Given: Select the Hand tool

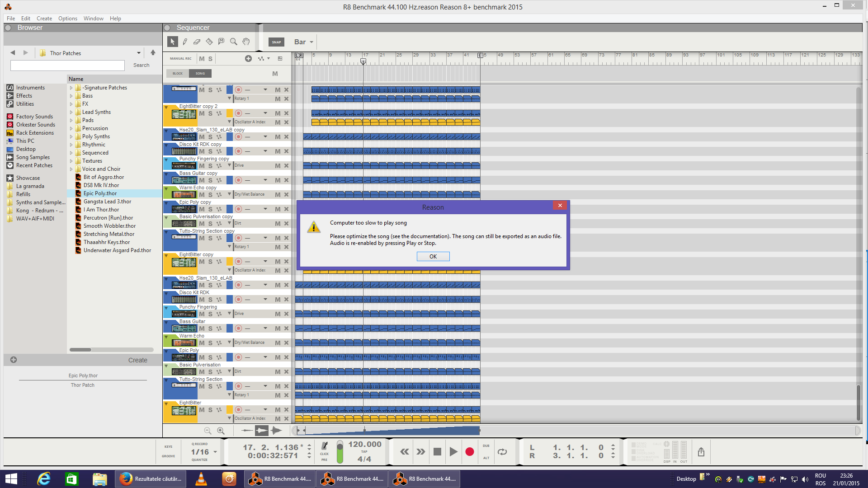Looking at the screenshot, I should click(x=246, y=42).
